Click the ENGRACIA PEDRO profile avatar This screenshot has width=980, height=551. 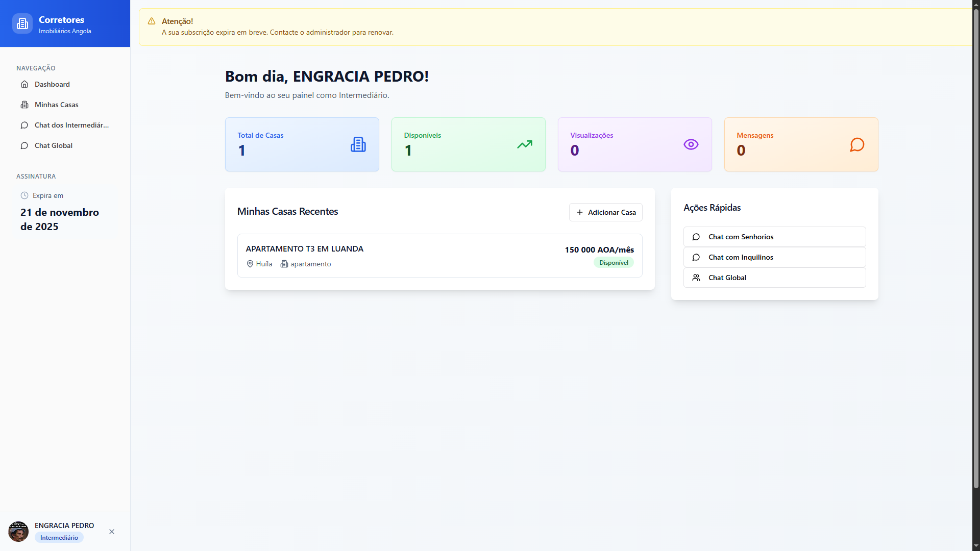18,532
